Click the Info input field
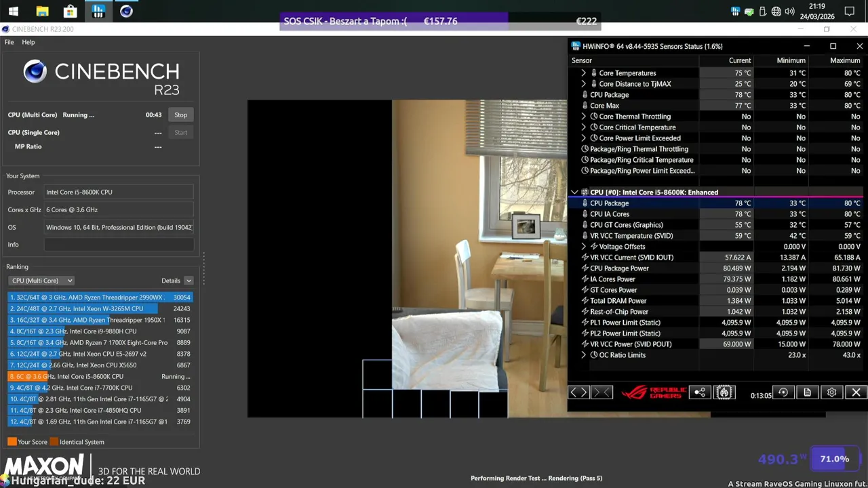868x488 pixels. click(119, 245)
